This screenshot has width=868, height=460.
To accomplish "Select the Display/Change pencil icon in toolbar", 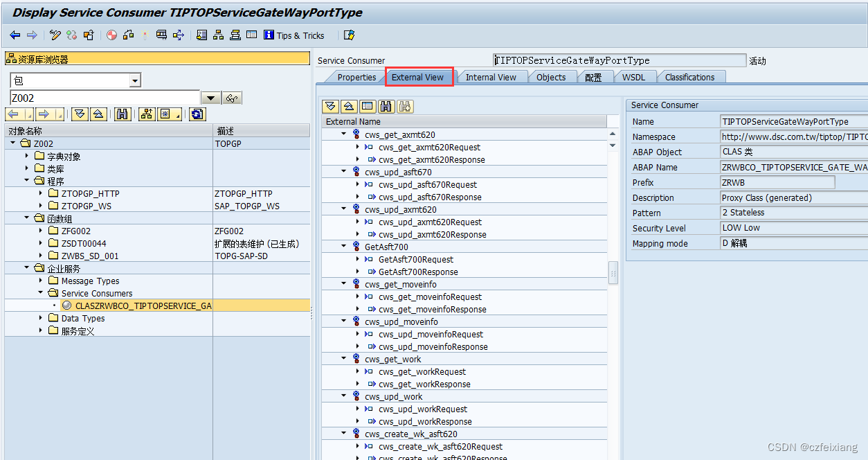I will (55, 35).
